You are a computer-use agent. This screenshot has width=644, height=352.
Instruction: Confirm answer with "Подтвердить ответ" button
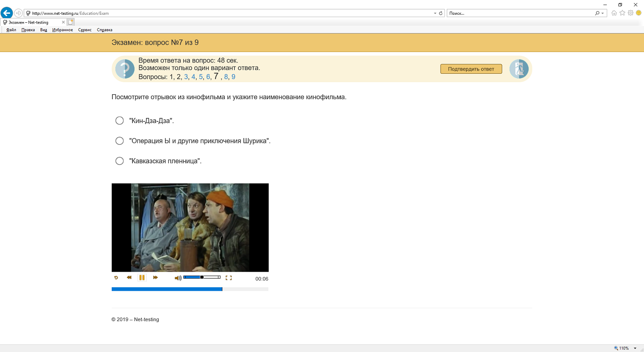(x=471, y=69)
